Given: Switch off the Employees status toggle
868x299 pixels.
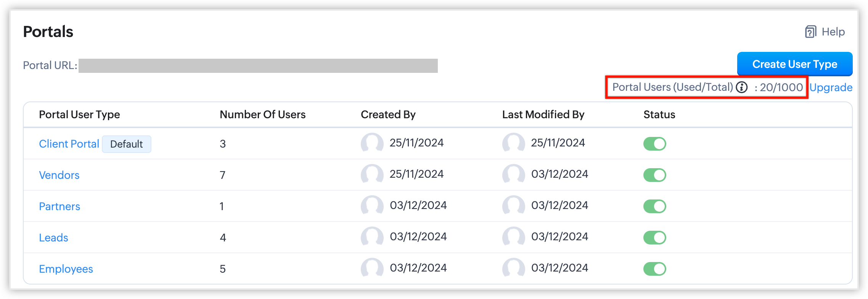Looking at the screenshot, I should (x=654, y=269).
